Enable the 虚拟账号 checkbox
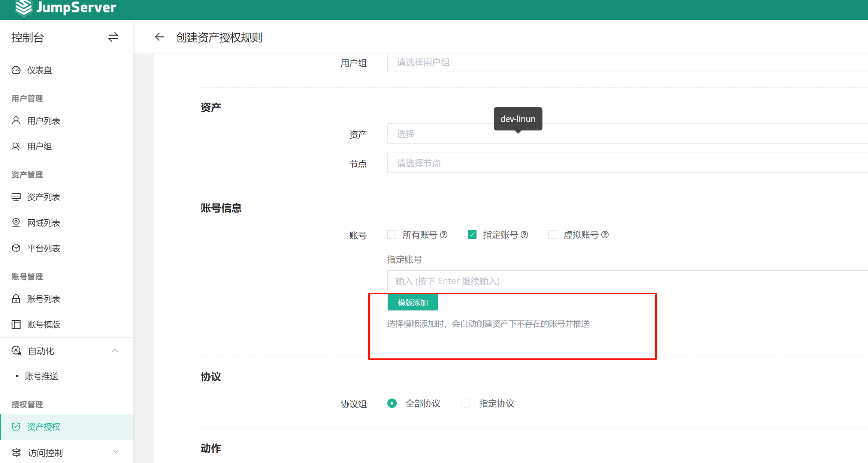868x463 pixels. 553,235
